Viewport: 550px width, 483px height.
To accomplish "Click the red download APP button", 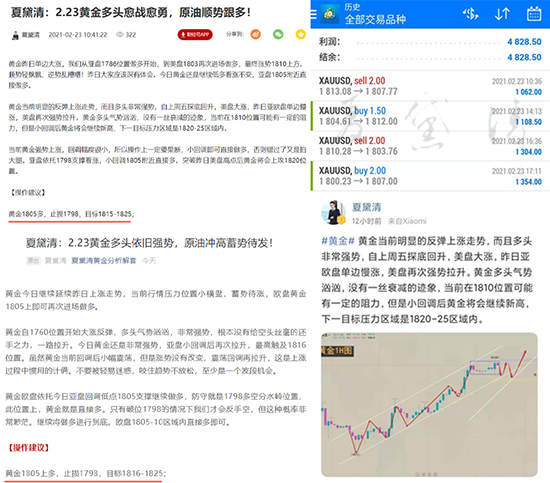I will click(195, 34).
